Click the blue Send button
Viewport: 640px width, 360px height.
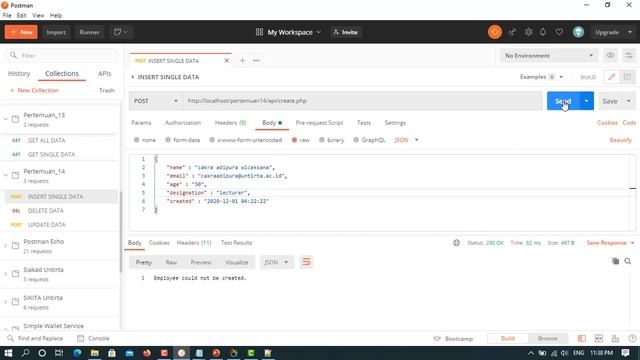[x=563, y=101]
